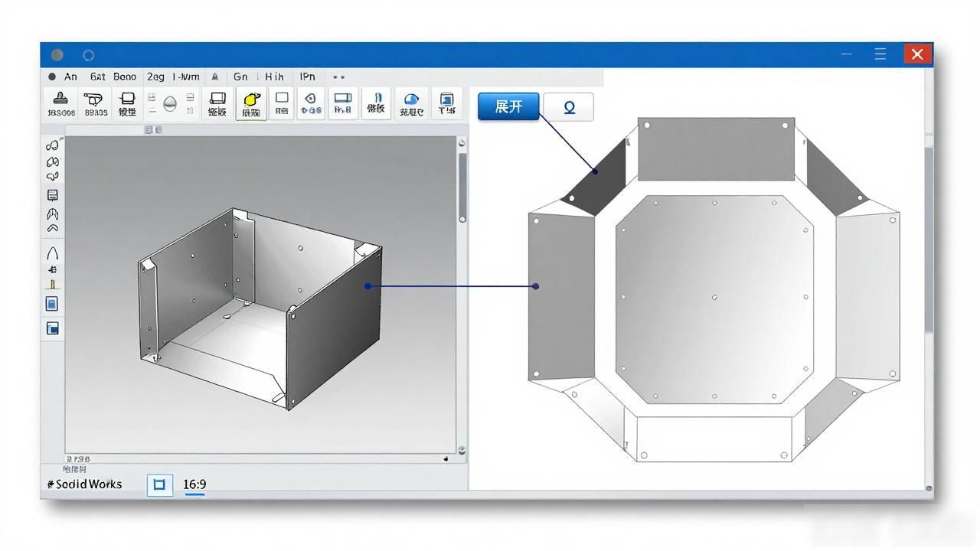Click the bottom blue panel icon in sidebar
The height and width of the screenshot is (551, 980).
coord(53,328)
